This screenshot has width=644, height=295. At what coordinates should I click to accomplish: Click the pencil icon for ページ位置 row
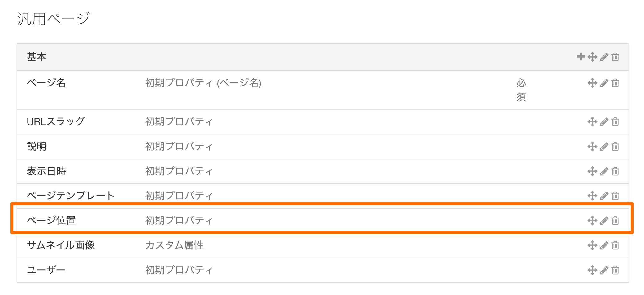coord(604,221)
